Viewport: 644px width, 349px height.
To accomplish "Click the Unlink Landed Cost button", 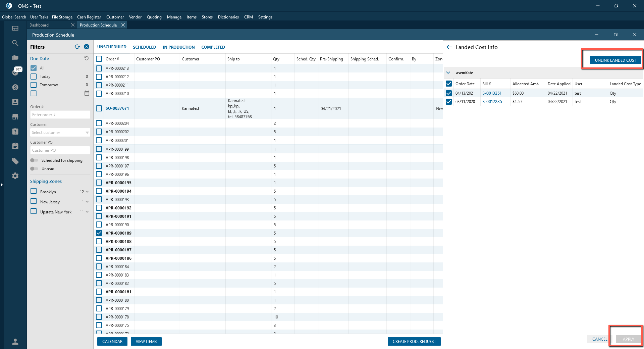I will tap(615, 60).
